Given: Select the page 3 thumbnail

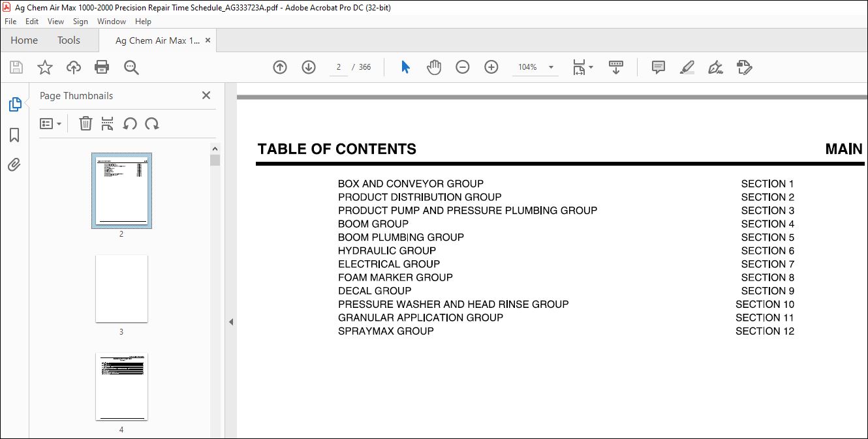Looking at the screenshot, I should (x=121, y=288).
